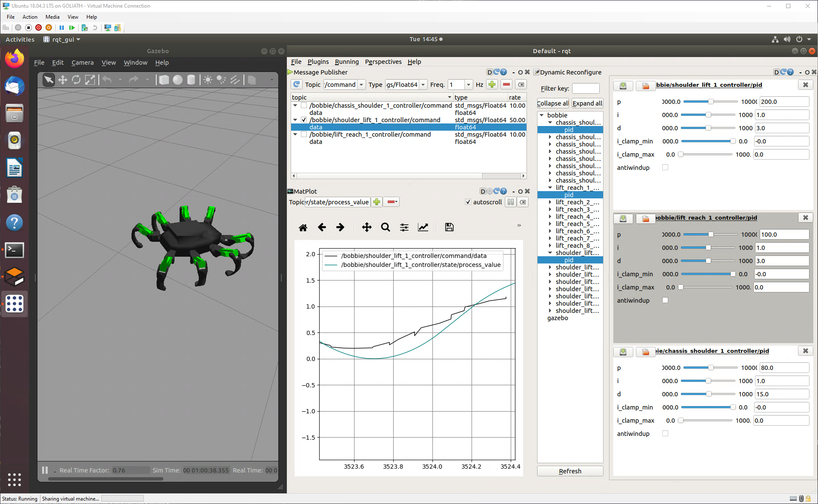
Task: Click the p slider of lift_reach_1_controller pid
Action: pos(710,235)
